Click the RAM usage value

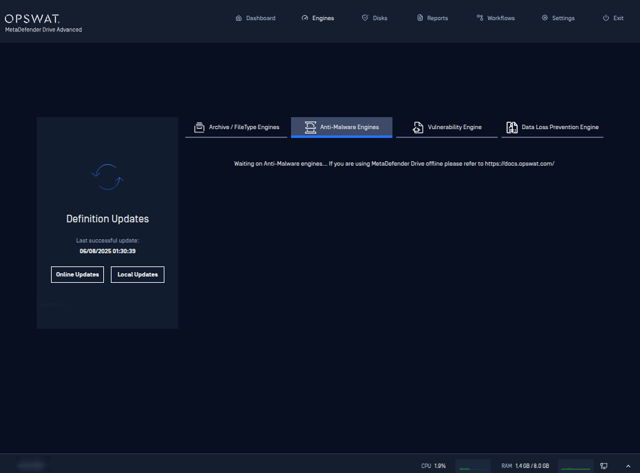pos(532,466)
